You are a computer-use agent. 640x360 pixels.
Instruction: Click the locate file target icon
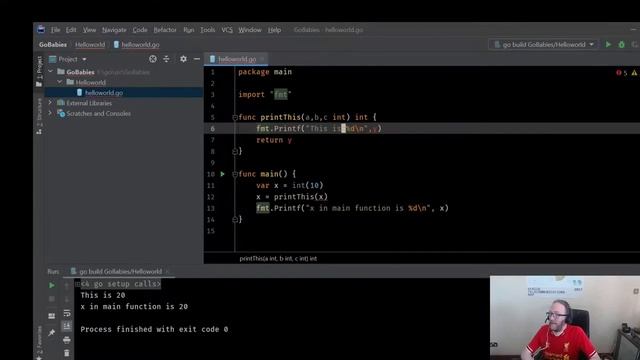[153, 59]
